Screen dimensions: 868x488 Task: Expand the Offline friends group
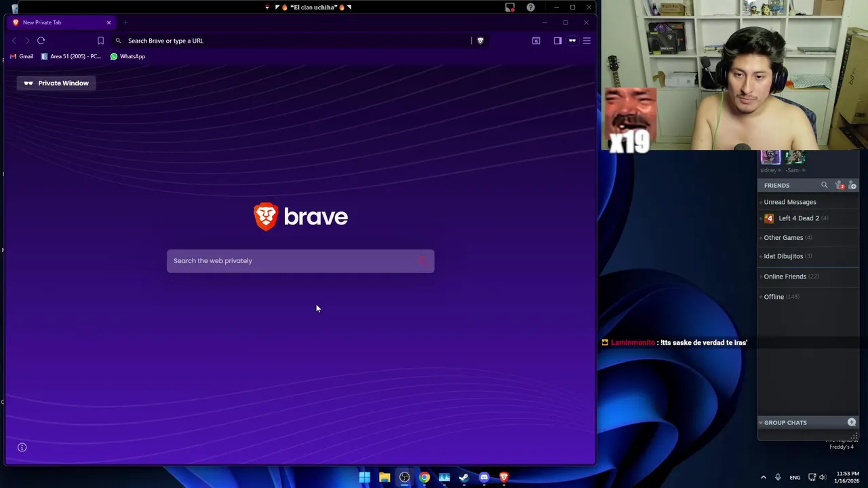[x=808, y=297]
